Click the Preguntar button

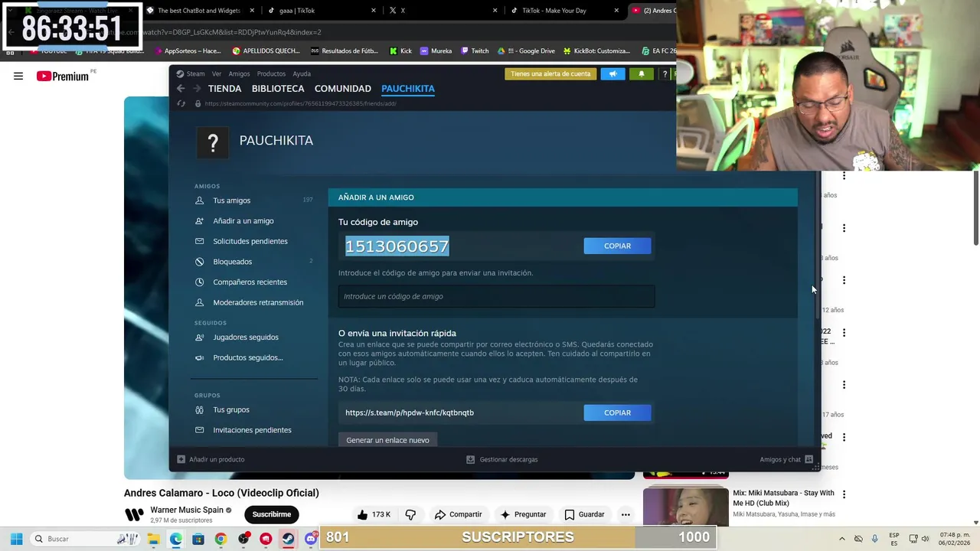(523, 514)
